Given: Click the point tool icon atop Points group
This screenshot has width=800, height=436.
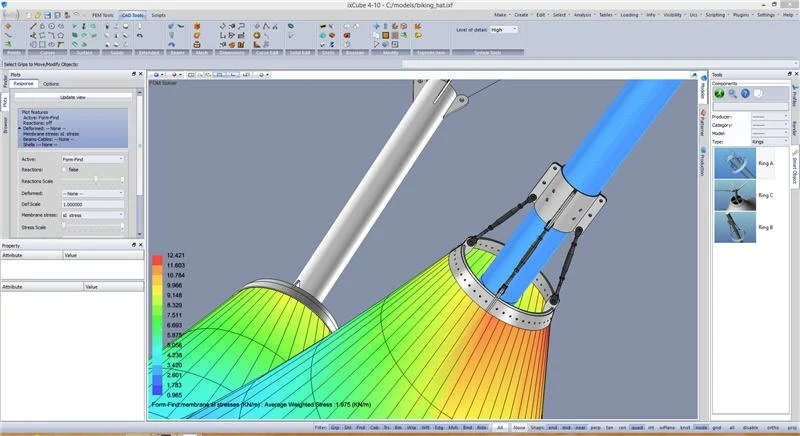Looking at the screenshot, I should click(x=8, y=26).
